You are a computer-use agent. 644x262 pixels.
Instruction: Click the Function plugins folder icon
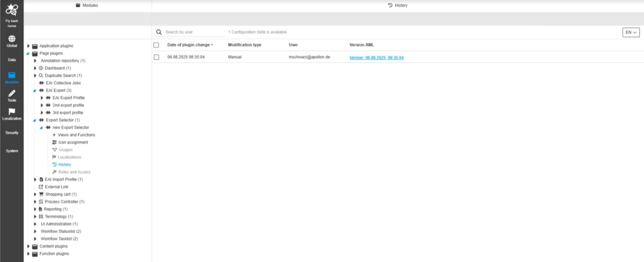click(35, 254)
